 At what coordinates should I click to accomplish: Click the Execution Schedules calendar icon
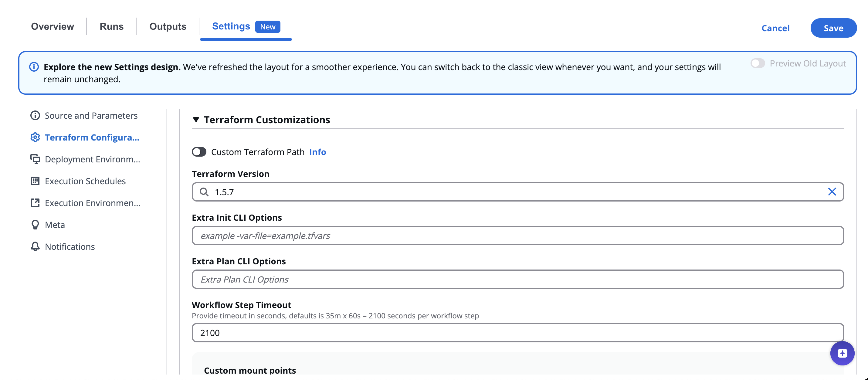click(35, 181)
